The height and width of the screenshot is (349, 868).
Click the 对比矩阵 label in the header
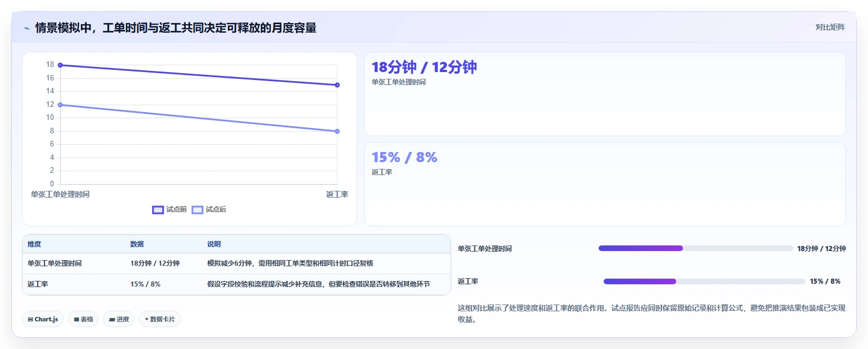pyautogui.click(x=830, y=27)
